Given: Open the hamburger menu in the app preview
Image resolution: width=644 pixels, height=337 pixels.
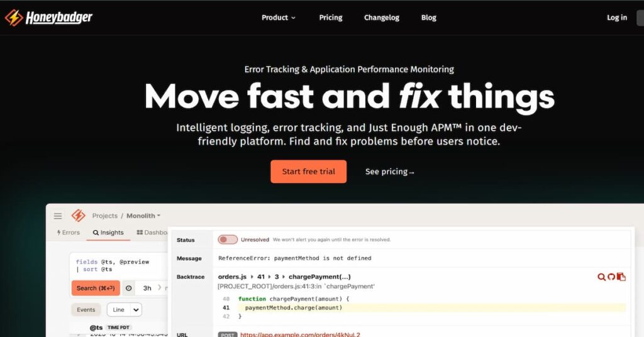Looking at the screenshot, I should [58, 216].
